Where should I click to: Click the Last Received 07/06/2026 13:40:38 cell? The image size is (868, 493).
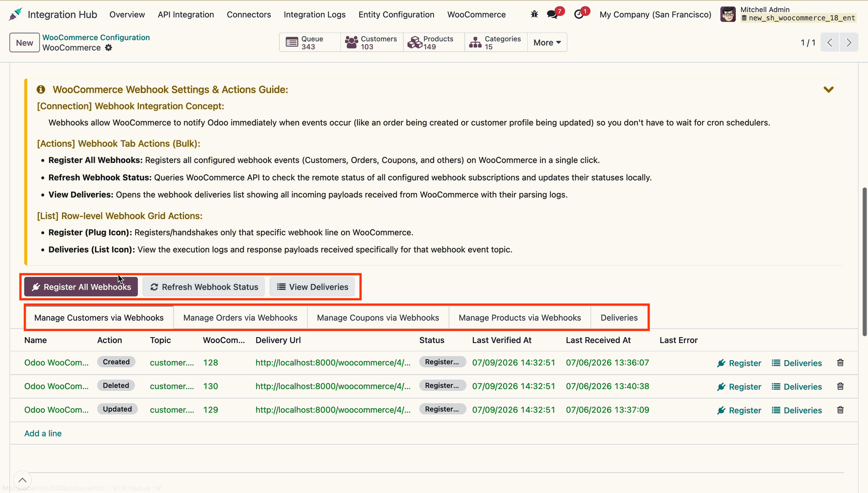pos(608,386)
